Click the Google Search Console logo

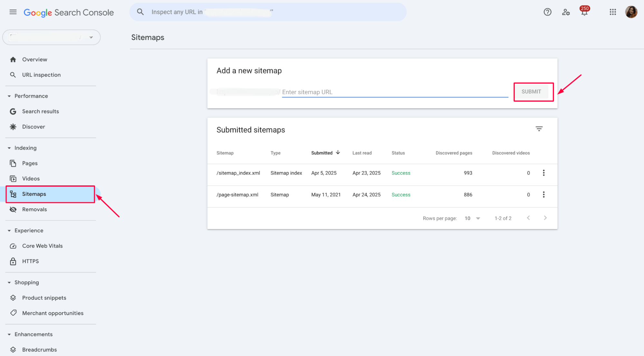[69, 13]
